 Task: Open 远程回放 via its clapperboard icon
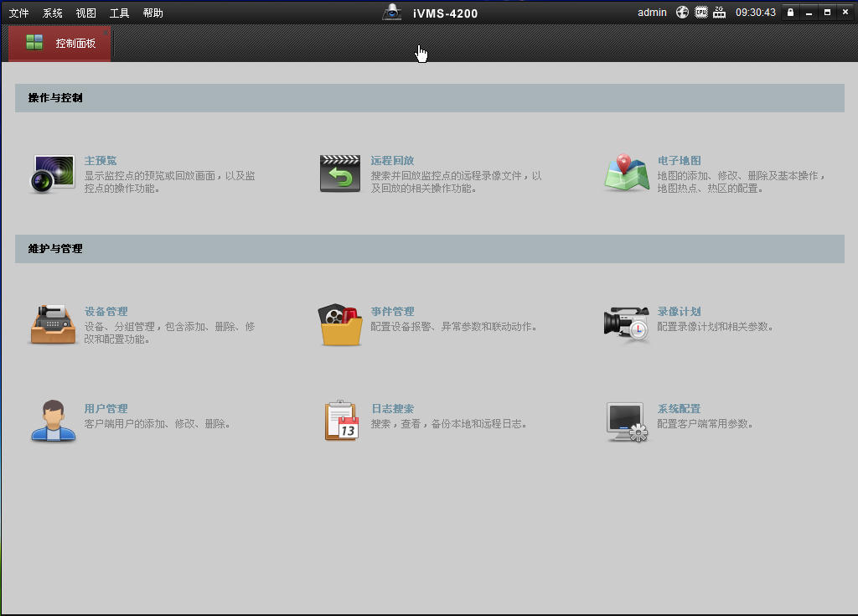pyautogui.click(x=340, y=173)
